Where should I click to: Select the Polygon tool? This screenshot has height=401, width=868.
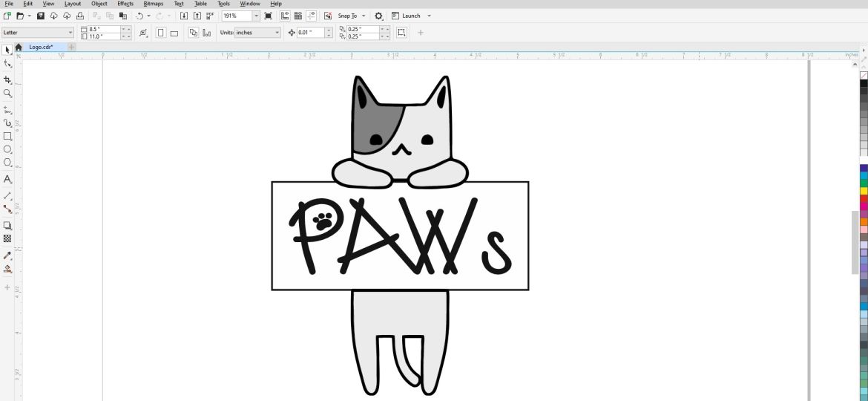pos(7,163)
